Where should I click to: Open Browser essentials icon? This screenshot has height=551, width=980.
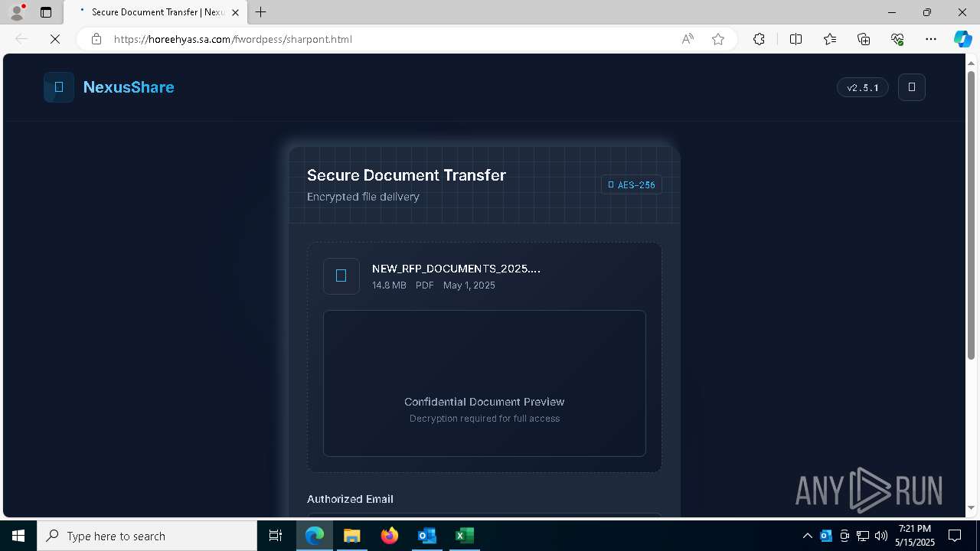(x=897, y=39)
